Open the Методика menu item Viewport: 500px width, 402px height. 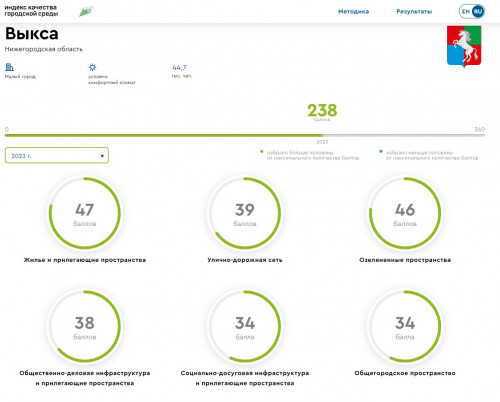353,12
